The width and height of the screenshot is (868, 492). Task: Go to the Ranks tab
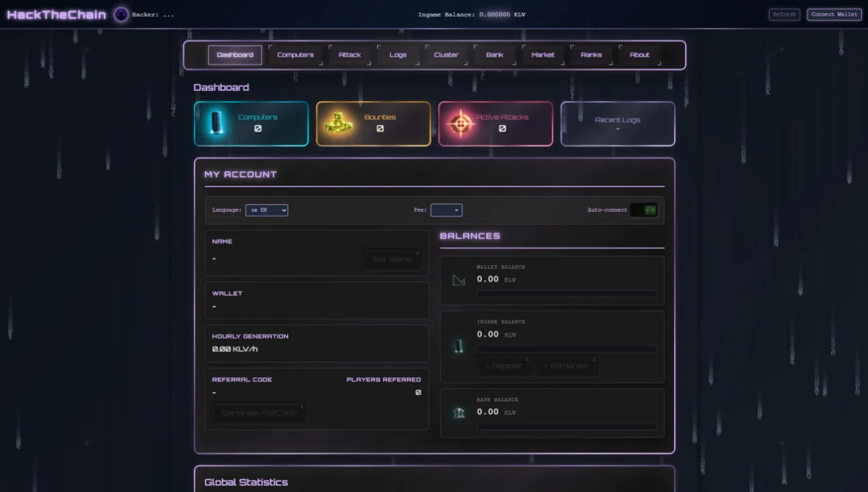(591, 55)
